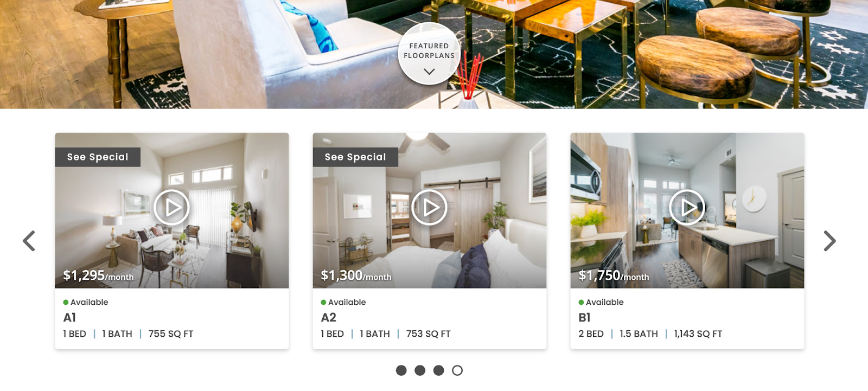Play the B1 floorplan video
The height and width of the screenshot is (391, 868).
pos(687,207)
